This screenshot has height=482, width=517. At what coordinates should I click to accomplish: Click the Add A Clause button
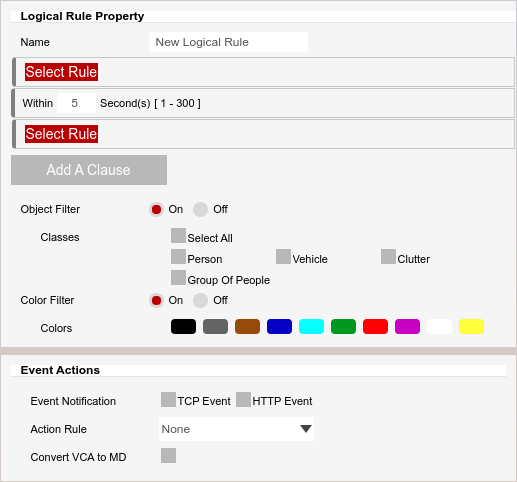click(89, 170)
